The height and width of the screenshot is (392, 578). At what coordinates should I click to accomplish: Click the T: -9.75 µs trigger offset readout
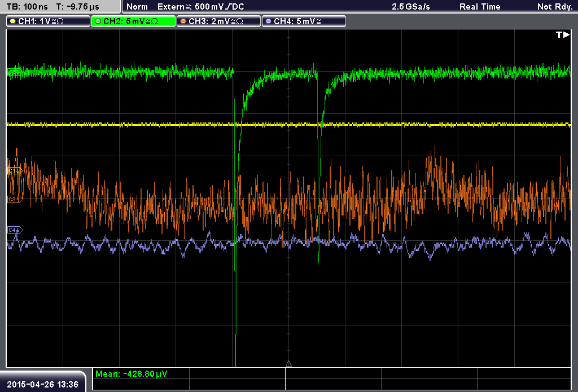pyautogui.click(x=77, y=7)
